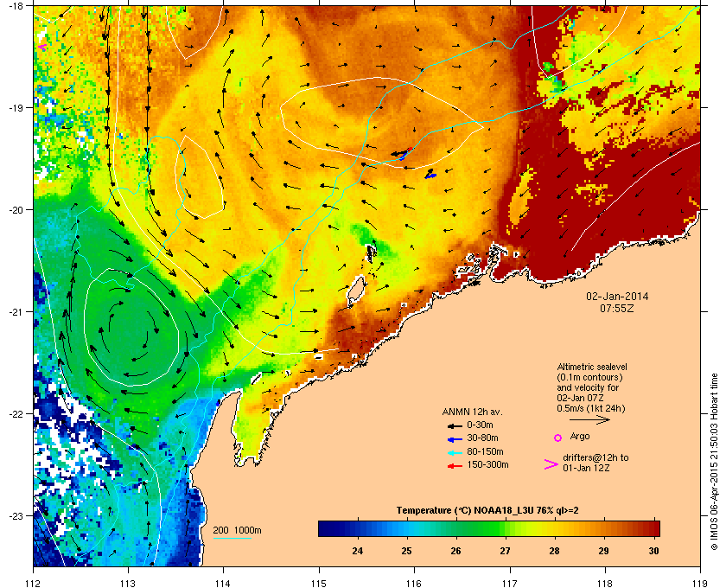Click the colorbar tick label '25'
This screenshot has width=726, height=588.
406,551
